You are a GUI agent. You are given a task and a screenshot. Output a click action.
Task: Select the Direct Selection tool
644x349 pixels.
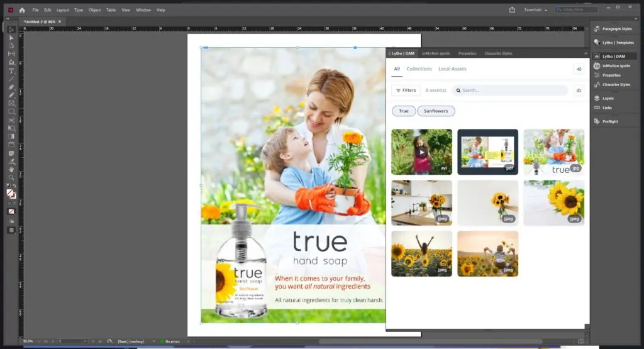(11, 38)
